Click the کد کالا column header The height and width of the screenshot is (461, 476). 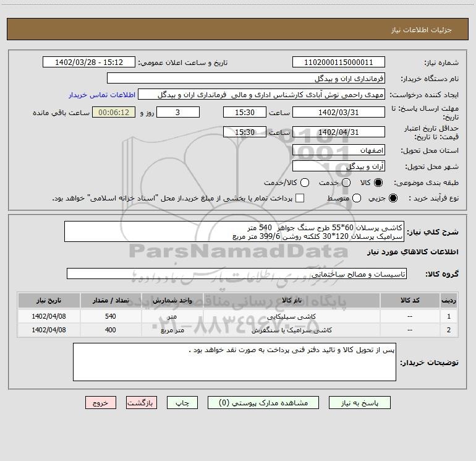(410, 301)
